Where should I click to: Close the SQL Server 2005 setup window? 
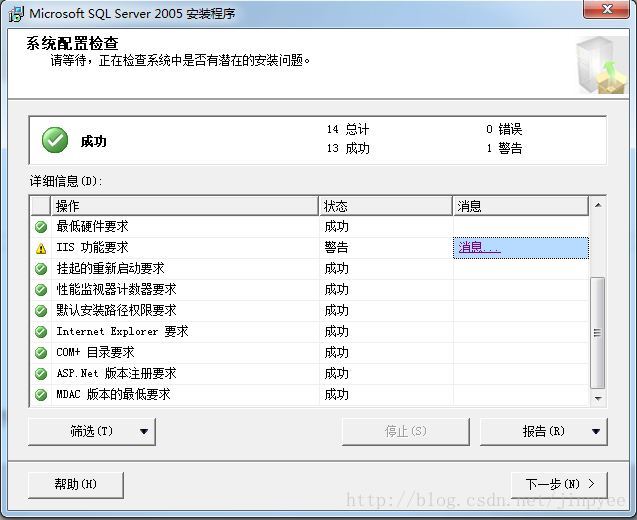click(606, 9)
